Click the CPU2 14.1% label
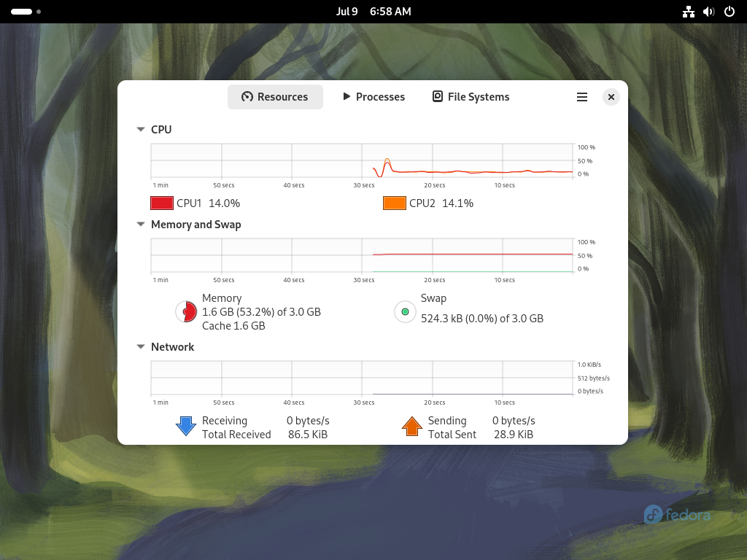This screenshot has width=747, height=560. [x=441, y=203]
